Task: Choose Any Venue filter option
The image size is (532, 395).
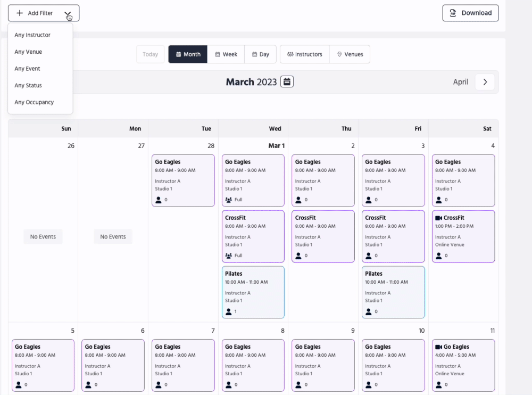Action: coord(28,52)
